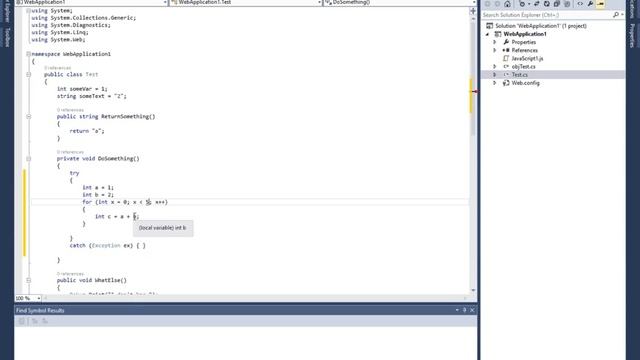Viewport: 640px width, 360px height.
Task: Click the Home icon in Solution Explorer
Action: click(507, 4)
